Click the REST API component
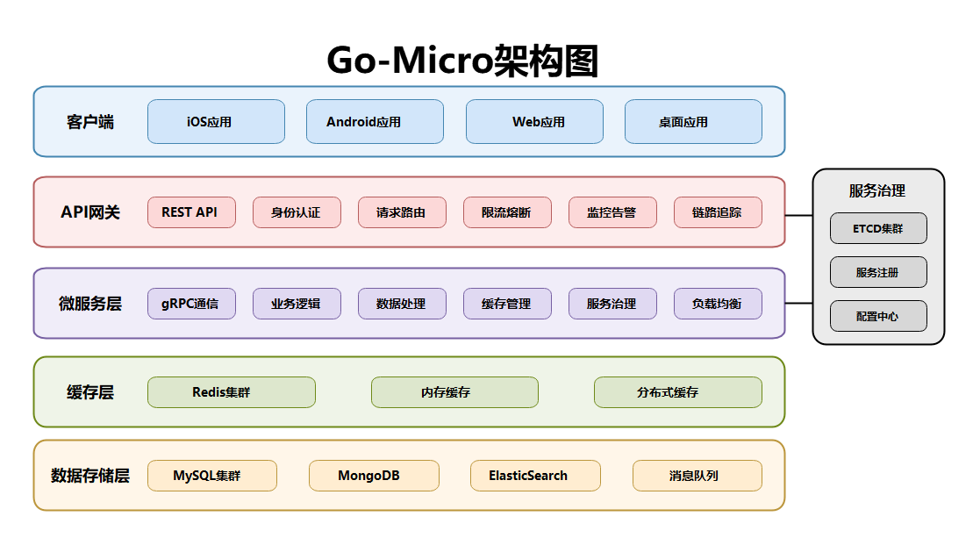This screenshot has height=545, width=980. coord(191,212)
